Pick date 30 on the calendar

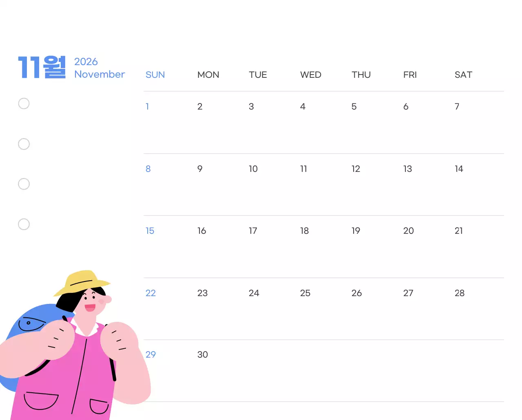(x=202, y=355)
